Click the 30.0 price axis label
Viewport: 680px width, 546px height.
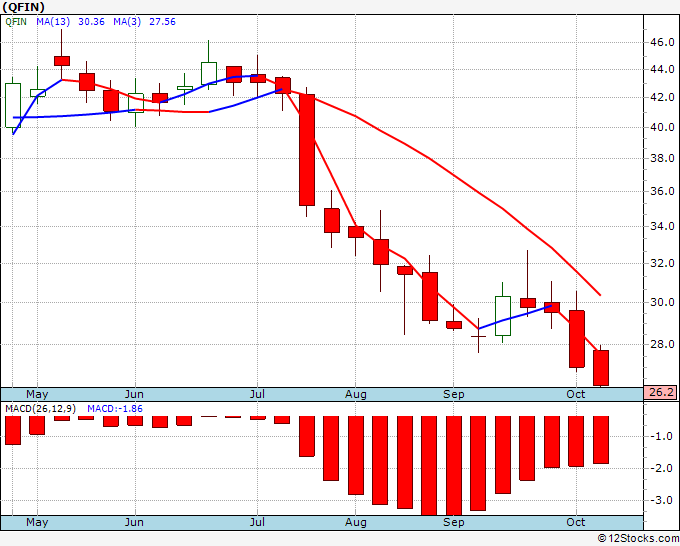pos(662,302)
